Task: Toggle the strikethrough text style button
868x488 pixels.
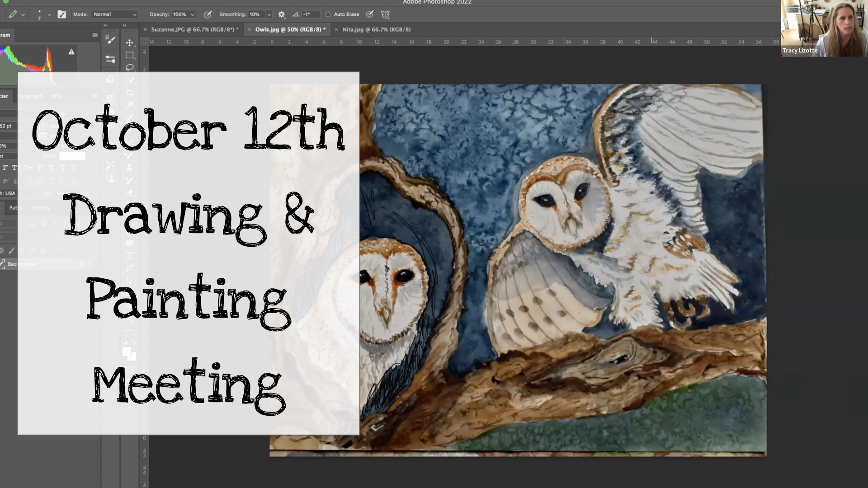Action: tap(74, 168)
